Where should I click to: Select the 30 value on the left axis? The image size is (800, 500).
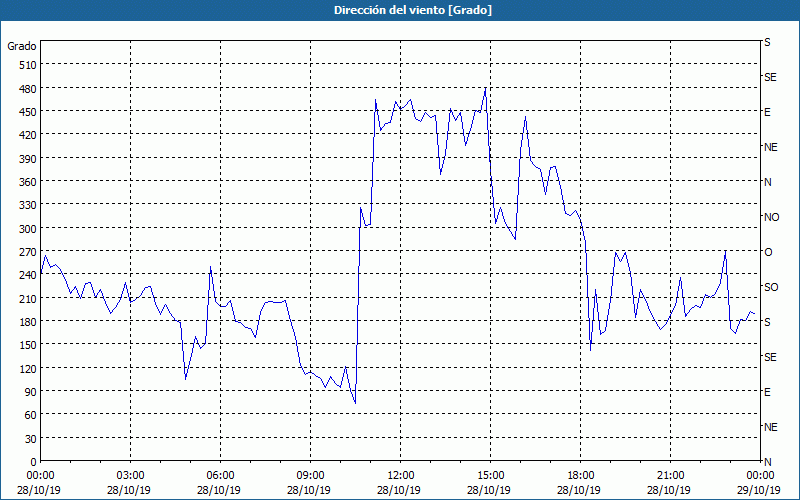click(31, 439)
